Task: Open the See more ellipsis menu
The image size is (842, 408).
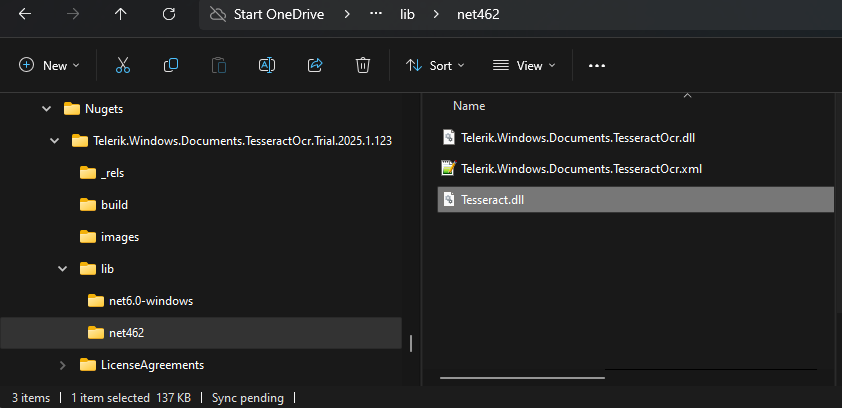Action: (x=597, y=65)
